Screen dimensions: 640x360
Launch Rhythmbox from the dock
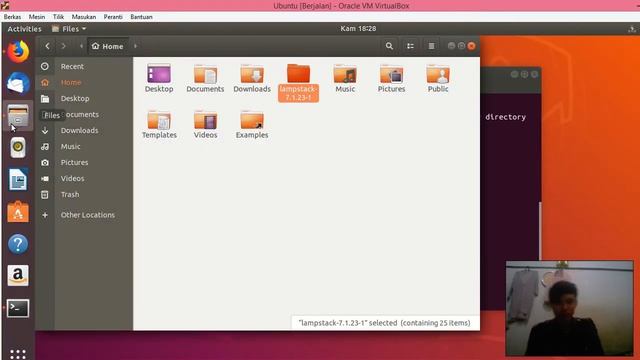(x=18, y=147)
